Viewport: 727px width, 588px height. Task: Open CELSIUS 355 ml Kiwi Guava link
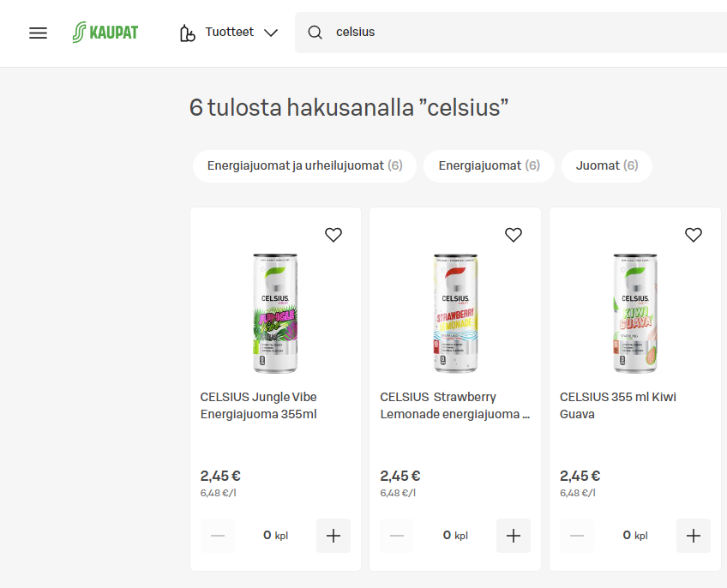(617, 405)
